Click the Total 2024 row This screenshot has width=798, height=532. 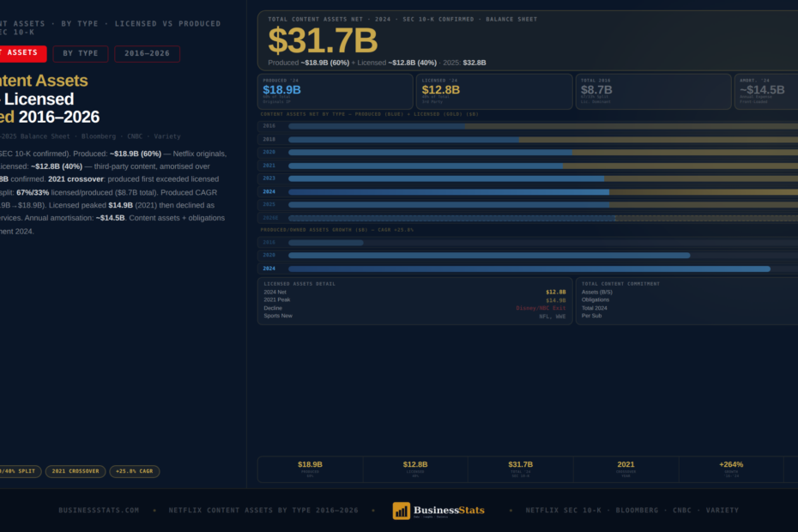[689, 308]
